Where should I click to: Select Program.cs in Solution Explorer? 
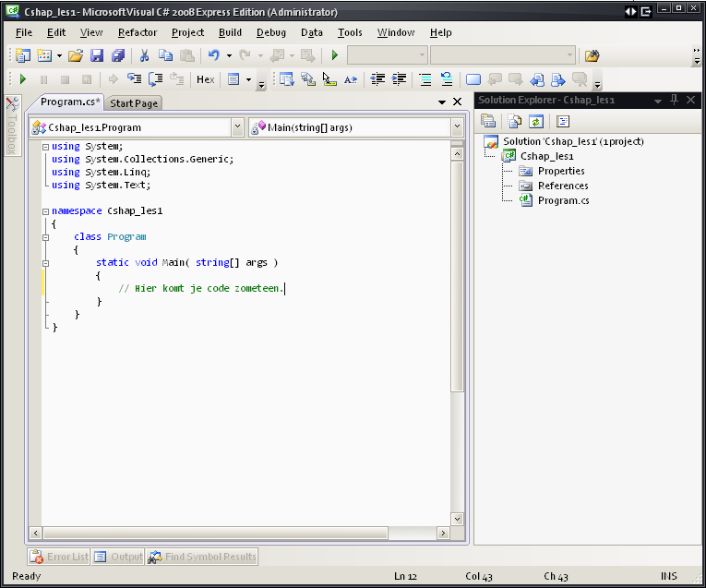(563, 201)
